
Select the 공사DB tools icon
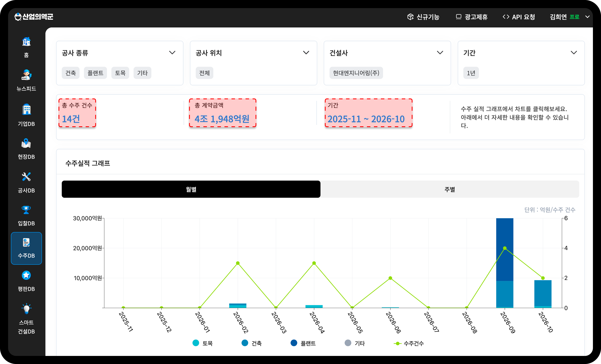coord(26,177)
